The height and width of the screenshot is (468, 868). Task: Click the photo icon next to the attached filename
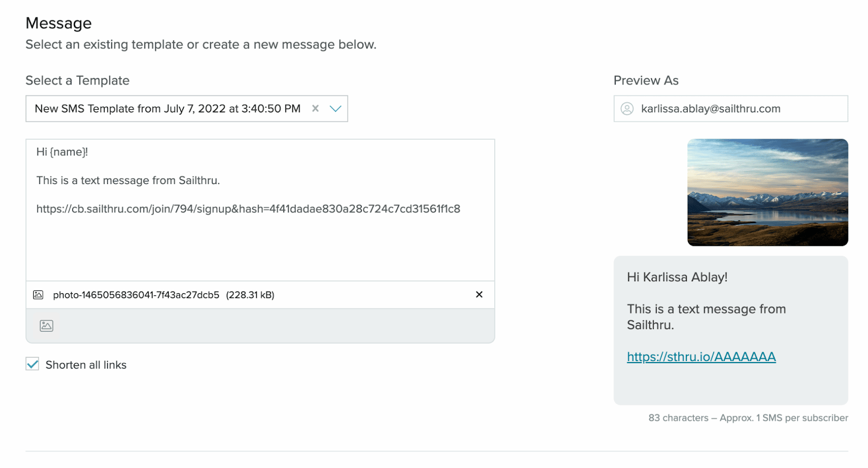(x=37, y=295)
